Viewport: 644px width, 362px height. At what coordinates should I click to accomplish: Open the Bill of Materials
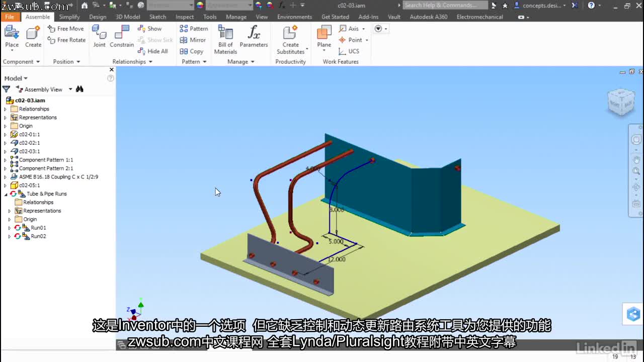tap(225, 38)
